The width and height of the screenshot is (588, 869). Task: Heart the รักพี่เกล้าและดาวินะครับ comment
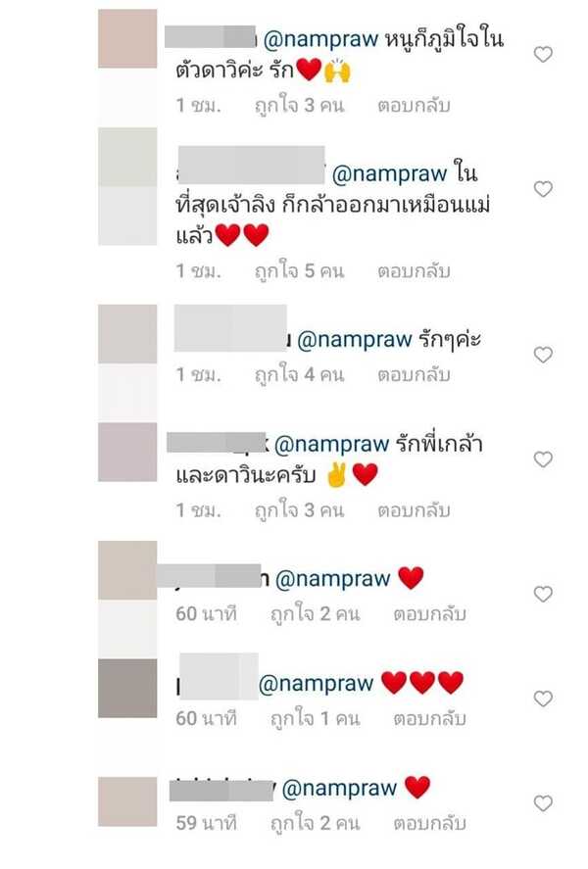[x=543, y=459]
